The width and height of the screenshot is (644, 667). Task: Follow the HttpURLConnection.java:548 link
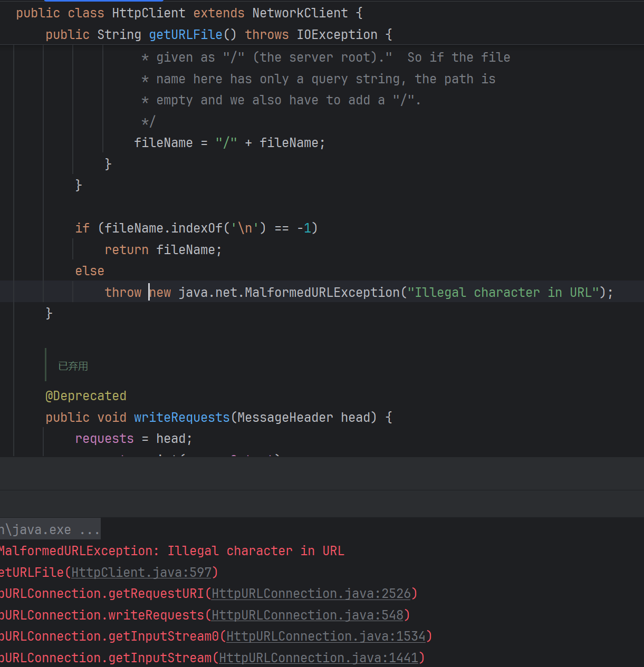pyautogui.click(x=307, y=615)
